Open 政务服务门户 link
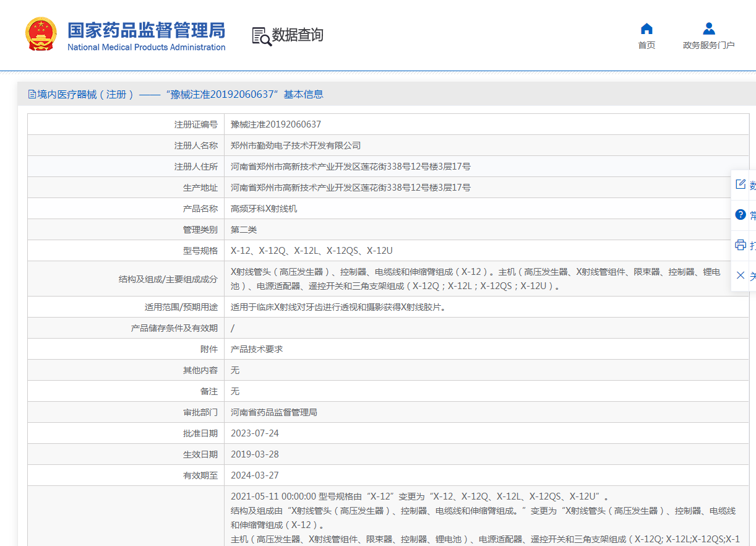756x546 pixels. (x=709, y=45)
